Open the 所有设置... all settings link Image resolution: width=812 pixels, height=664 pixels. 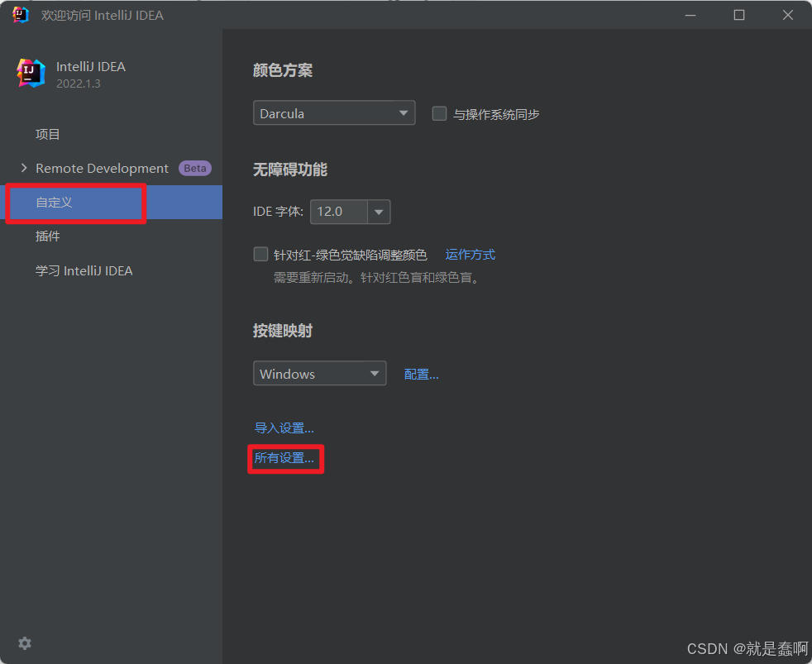284,458
